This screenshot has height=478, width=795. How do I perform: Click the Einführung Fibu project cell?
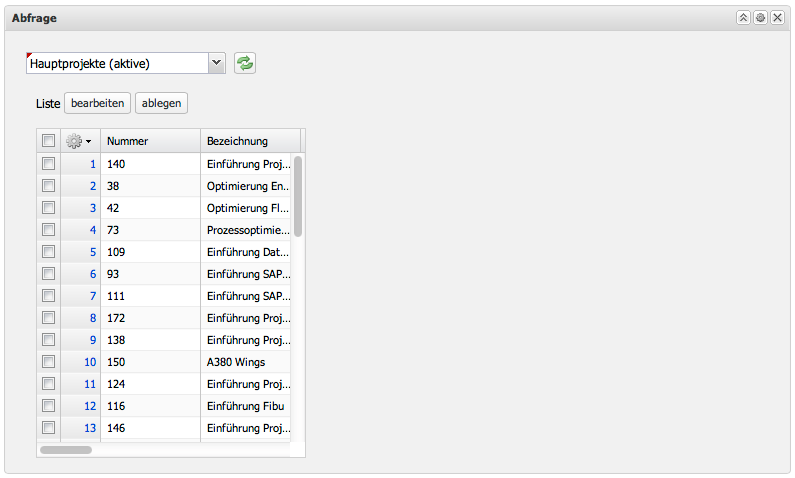244,406
